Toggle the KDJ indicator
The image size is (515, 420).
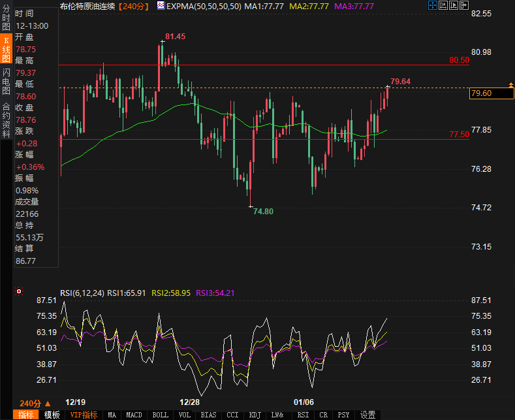click(255, 415)
